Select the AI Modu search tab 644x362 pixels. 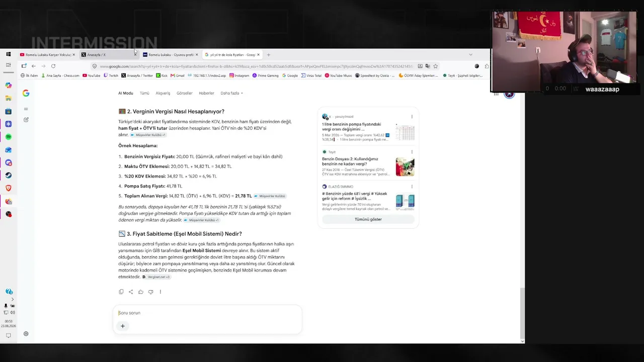[x=125, y=93]
